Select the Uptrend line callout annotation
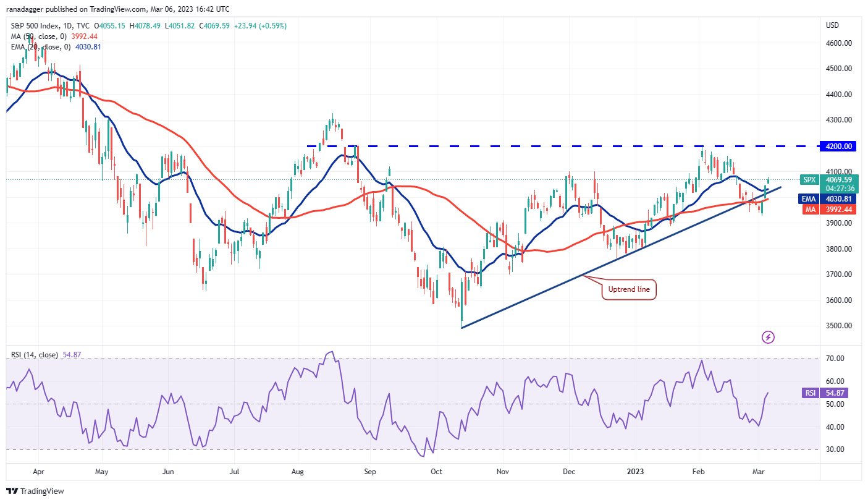Viewport: 868px width, 502px height. point(629,289)
